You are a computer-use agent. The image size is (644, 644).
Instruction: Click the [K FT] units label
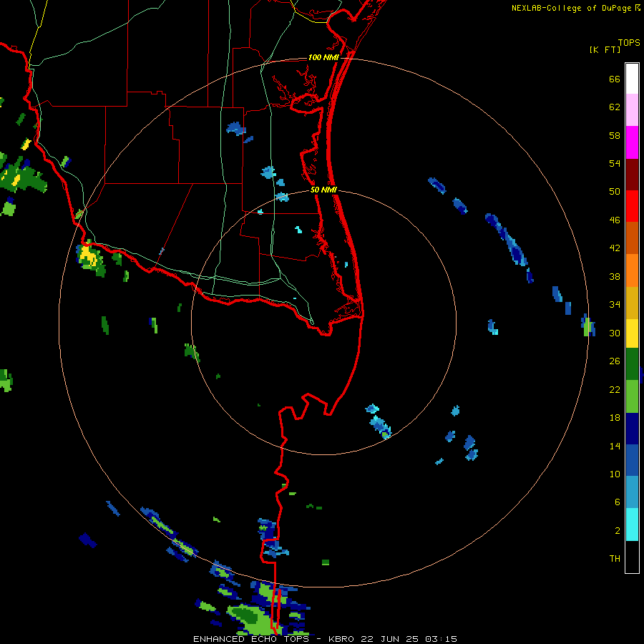click(x=605, y=49)
